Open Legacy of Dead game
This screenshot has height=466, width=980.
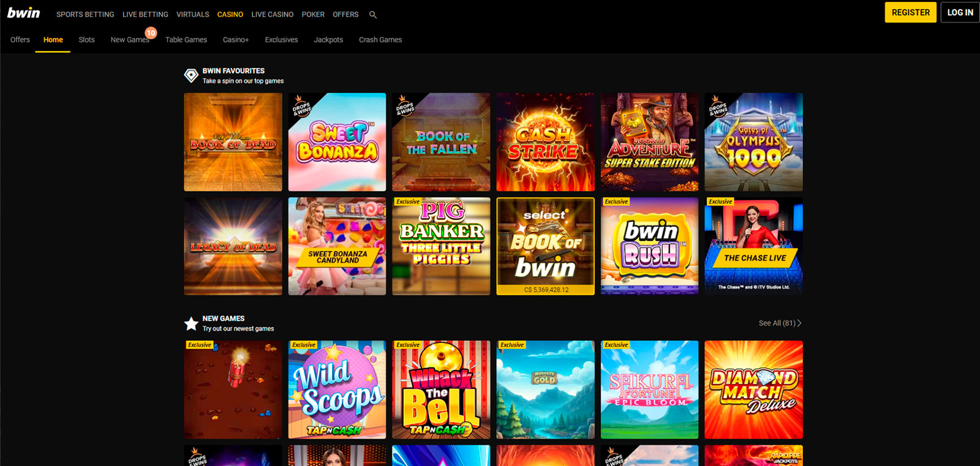click(x=233, y=246)
